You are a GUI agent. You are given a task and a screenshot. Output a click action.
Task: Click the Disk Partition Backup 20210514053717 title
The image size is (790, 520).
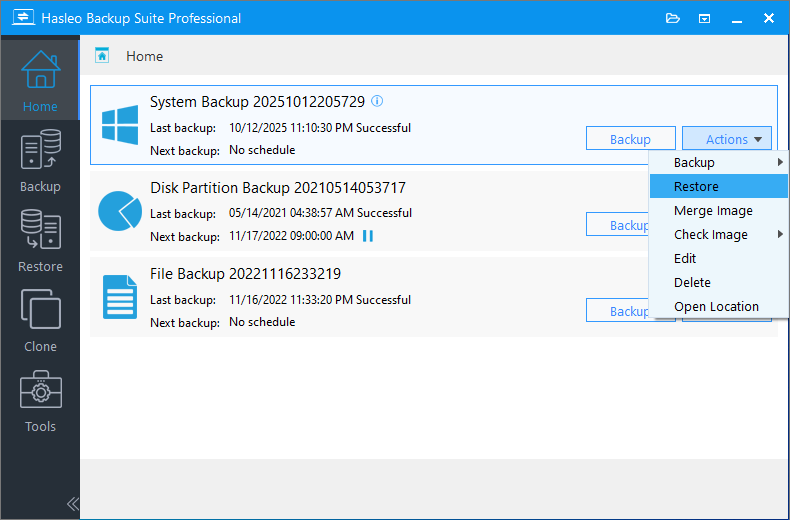(x=278, y=188)
